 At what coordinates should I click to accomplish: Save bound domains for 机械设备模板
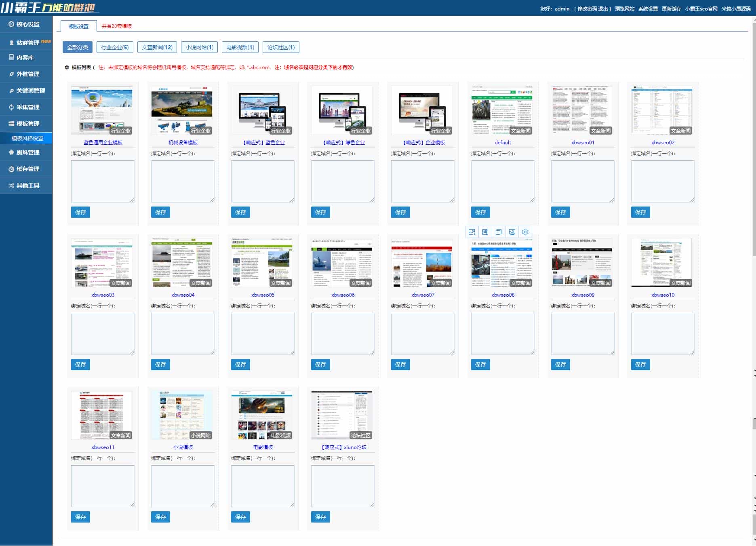pyautogui.click(x=160, y=212)
